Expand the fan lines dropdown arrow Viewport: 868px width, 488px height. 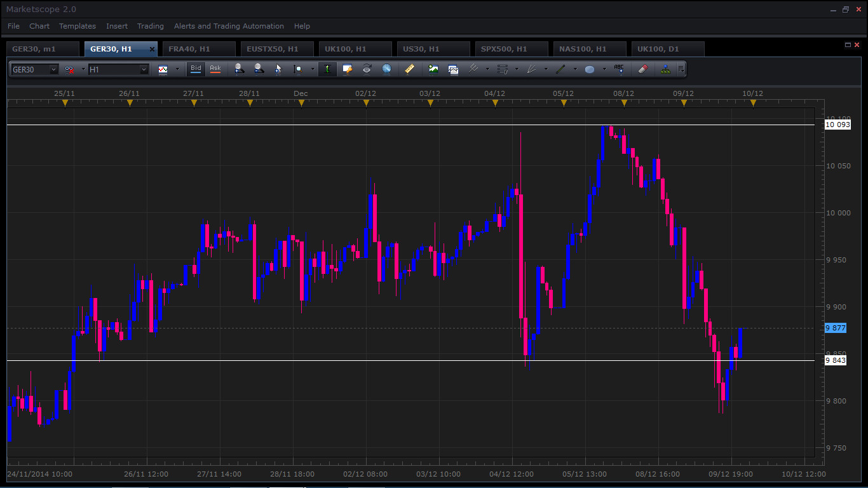[x=546, y=69]
